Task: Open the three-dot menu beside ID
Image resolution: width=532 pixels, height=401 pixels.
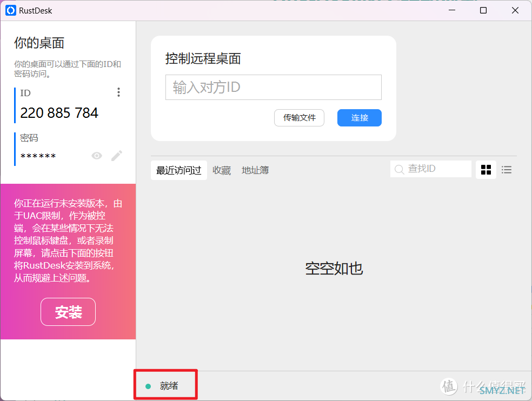Action: pyautogui.click(x=118, y=92)
